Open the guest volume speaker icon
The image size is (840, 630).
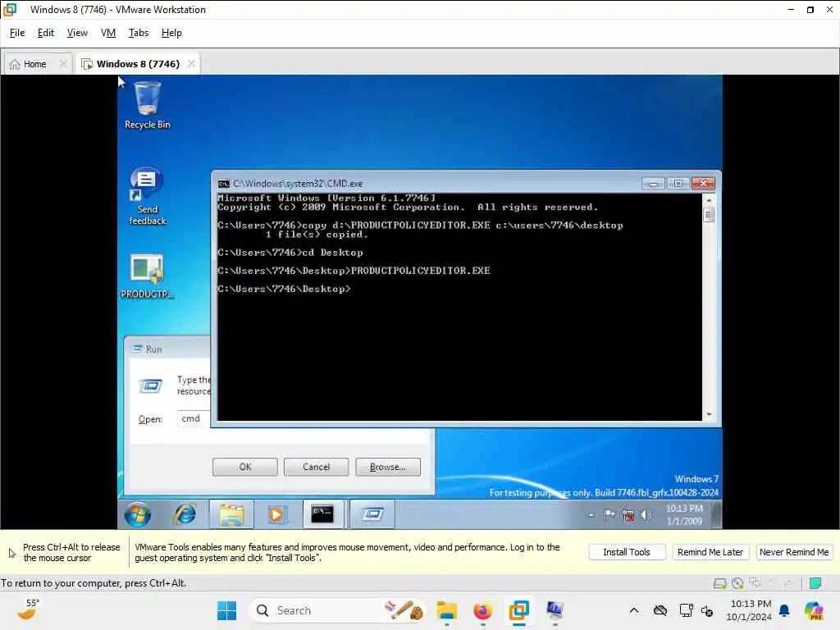point(646,515)
